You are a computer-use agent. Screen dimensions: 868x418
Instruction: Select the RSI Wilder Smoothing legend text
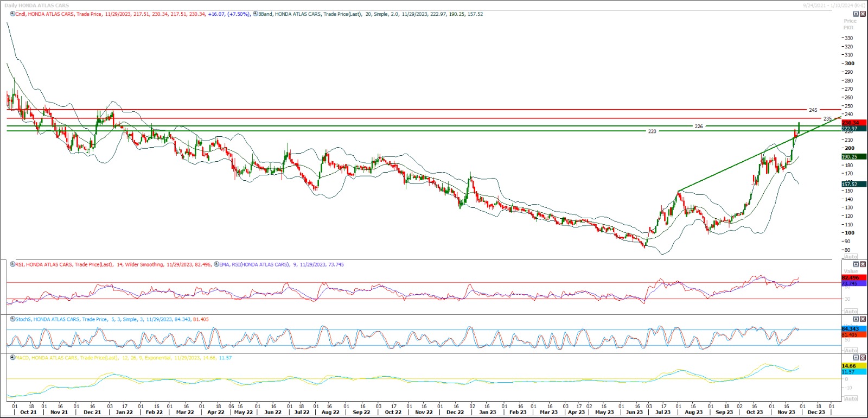113,264
